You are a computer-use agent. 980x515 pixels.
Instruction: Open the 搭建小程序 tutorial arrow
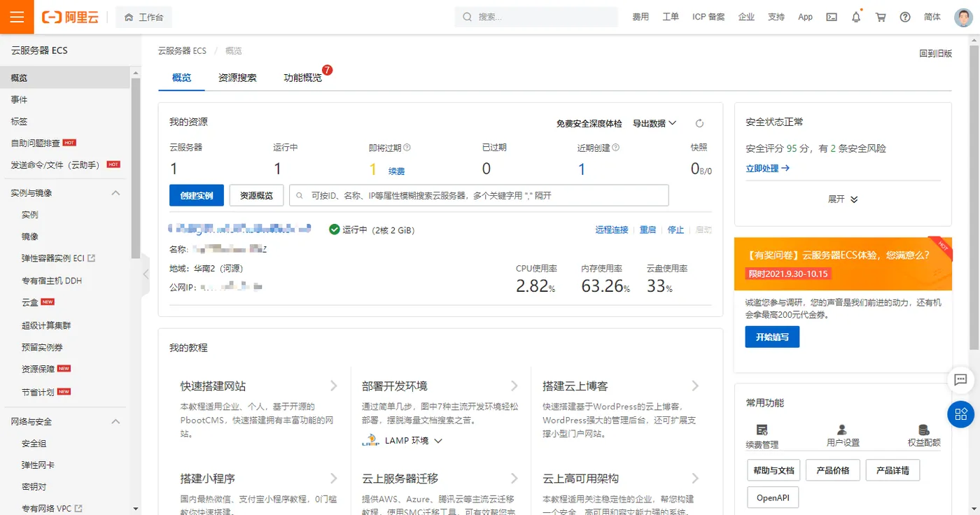click(334, 478)
